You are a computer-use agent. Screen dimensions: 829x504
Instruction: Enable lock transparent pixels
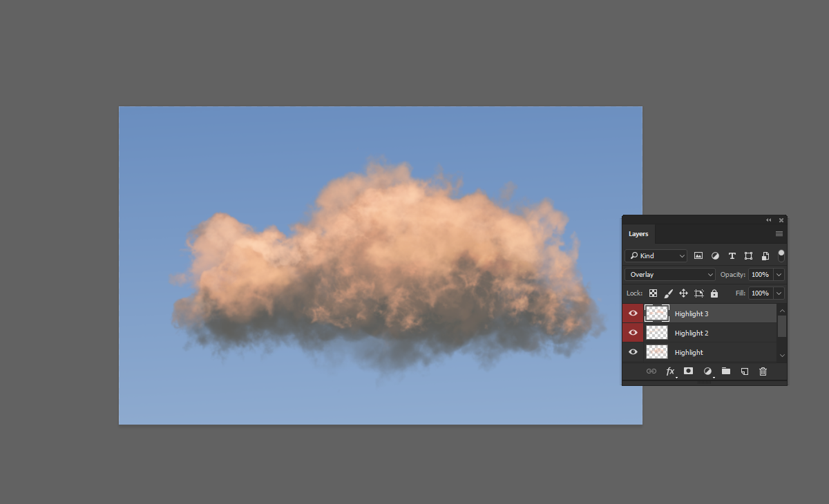(653, 293)
